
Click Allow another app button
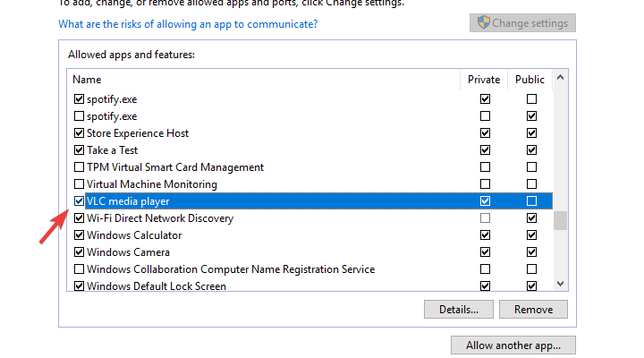pyautogui.click(x=513, y=345)
